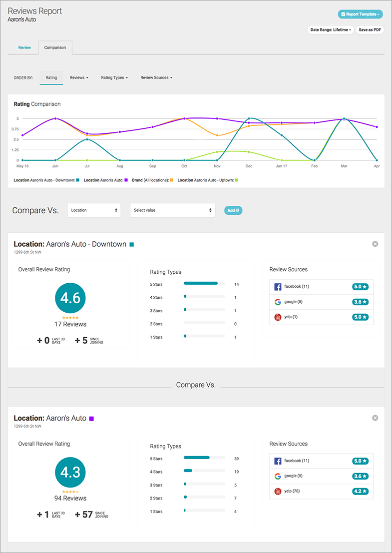The image size is (392, 553).
Task: Click the Jun data point on purple line
Action: pyautogui.click(x=55, y=118)
